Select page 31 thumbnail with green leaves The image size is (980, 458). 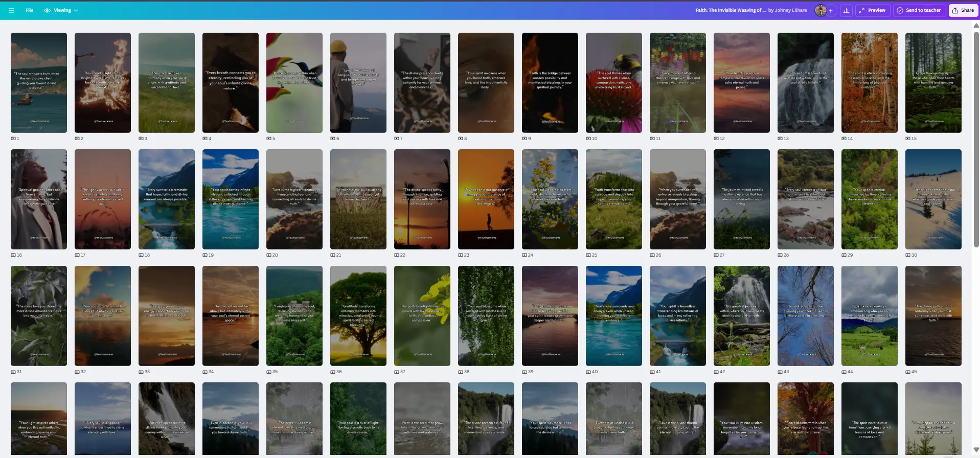click(39, 316)
